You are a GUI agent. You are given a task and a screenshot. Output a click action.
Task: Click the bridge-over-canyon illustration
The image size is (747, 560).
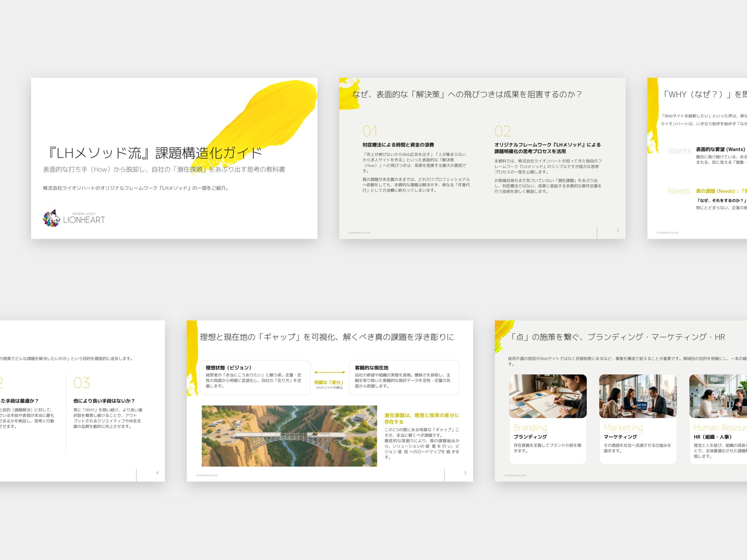tap(289, 436)
